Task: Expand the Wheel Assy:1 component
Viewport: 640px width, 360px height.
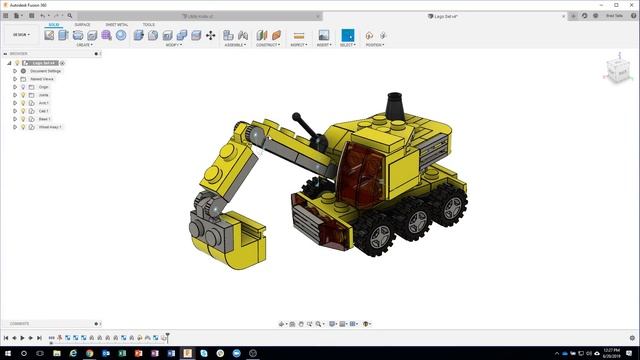Action: (x=15, y=127)
